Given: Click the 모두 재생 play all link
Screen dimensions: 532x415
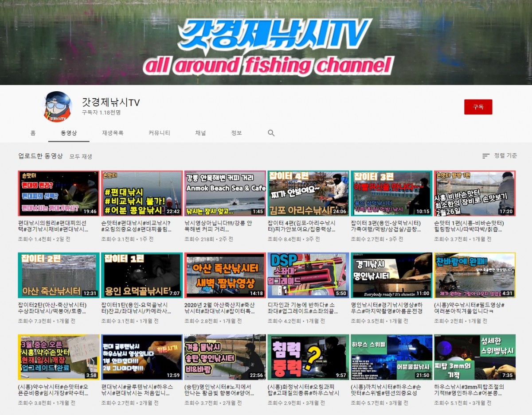Looking at the screenshot, I should 81,156.
